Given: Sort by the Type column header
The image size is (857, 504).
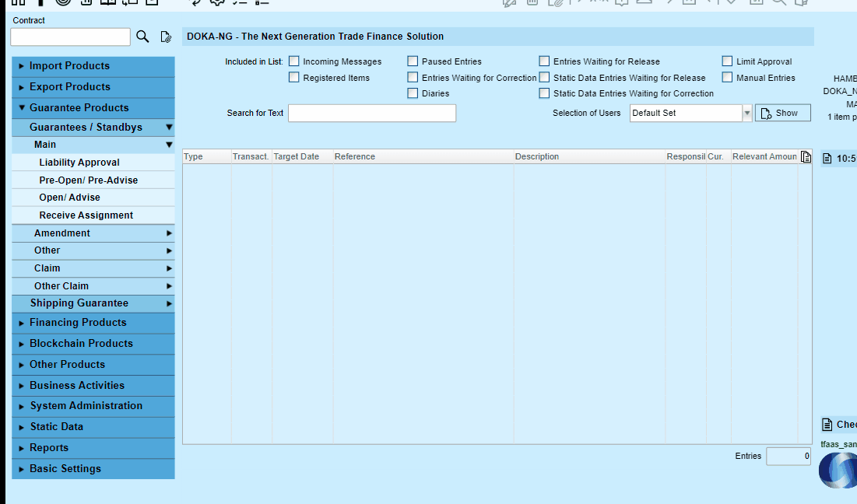Looking at the screenshot, I should [206, 156].
